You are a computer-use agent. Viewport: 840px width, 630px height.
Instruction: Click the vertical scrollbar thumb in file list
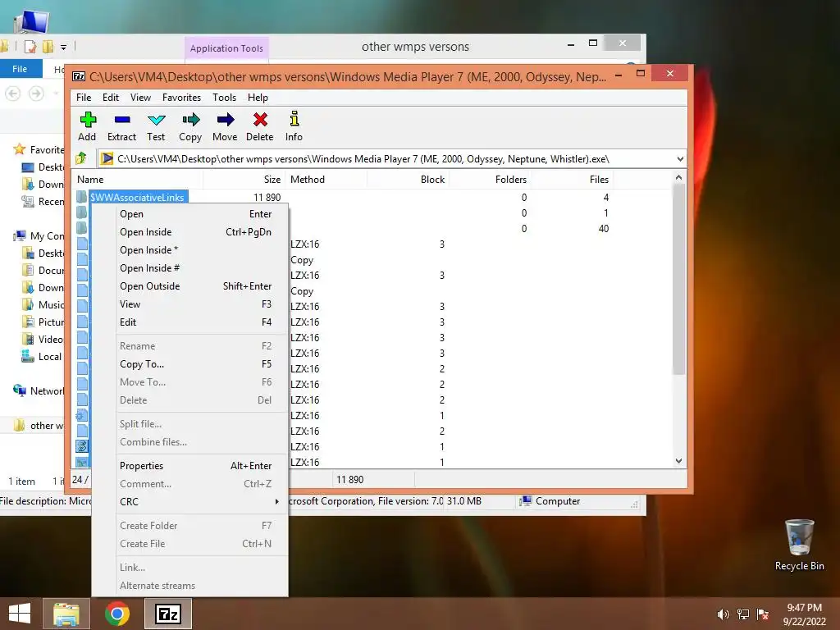[x=678, y=279]
